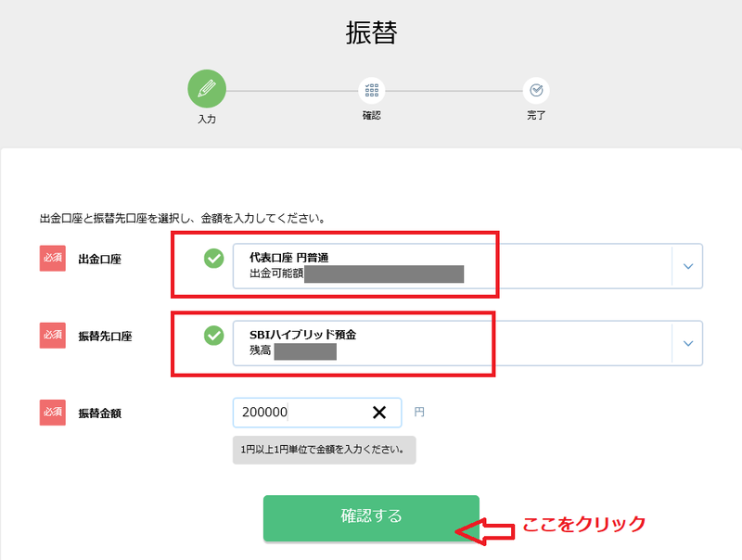Click the 残高 text in destination account
Screen dimensions: 742x560
[x=261, y=350]
